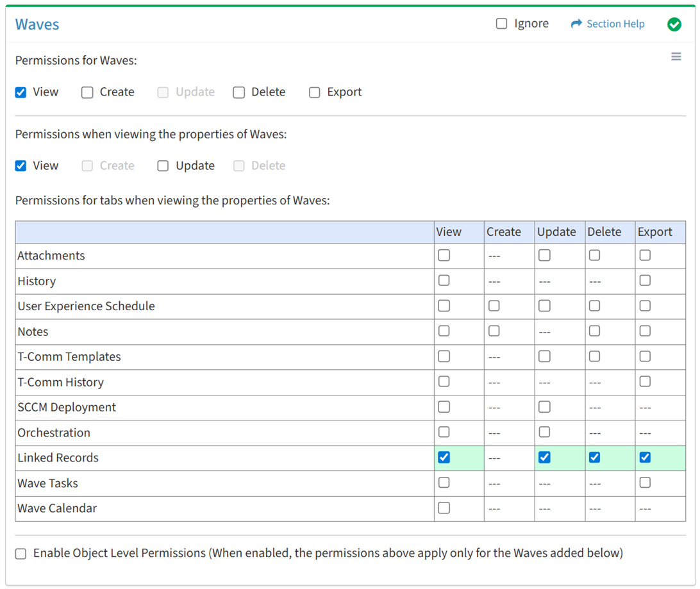700x589 pixels.
Task: Uncheck Delete for Linked Records
Action: pyautogui.click(x=595, y=458)
